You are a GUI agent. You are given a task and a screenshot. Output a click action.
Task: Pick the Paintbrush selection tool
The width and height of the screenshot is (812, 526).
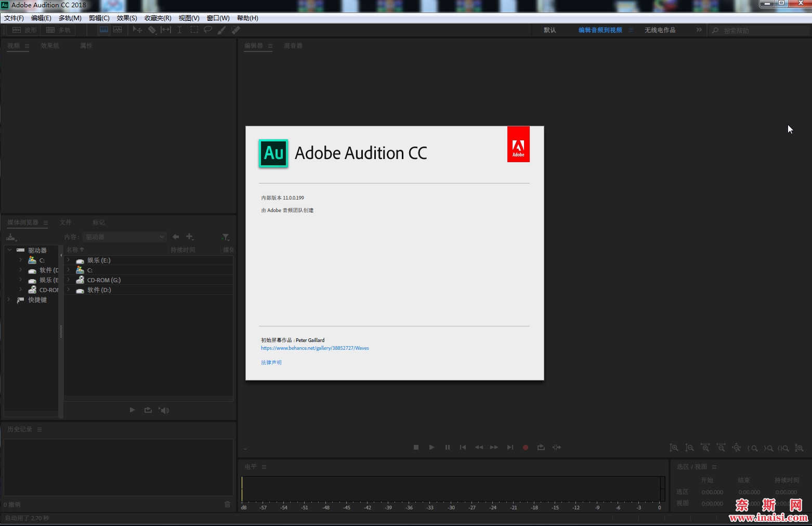click(x=222, y=30)
